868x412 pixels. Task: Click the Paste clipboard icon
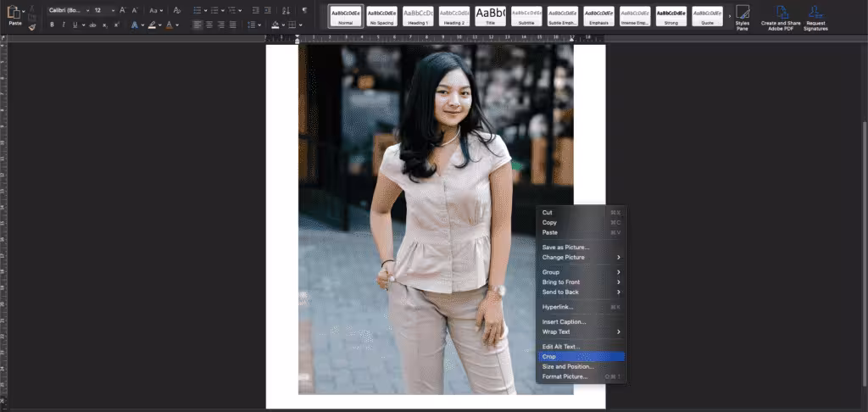coord(14,12)
